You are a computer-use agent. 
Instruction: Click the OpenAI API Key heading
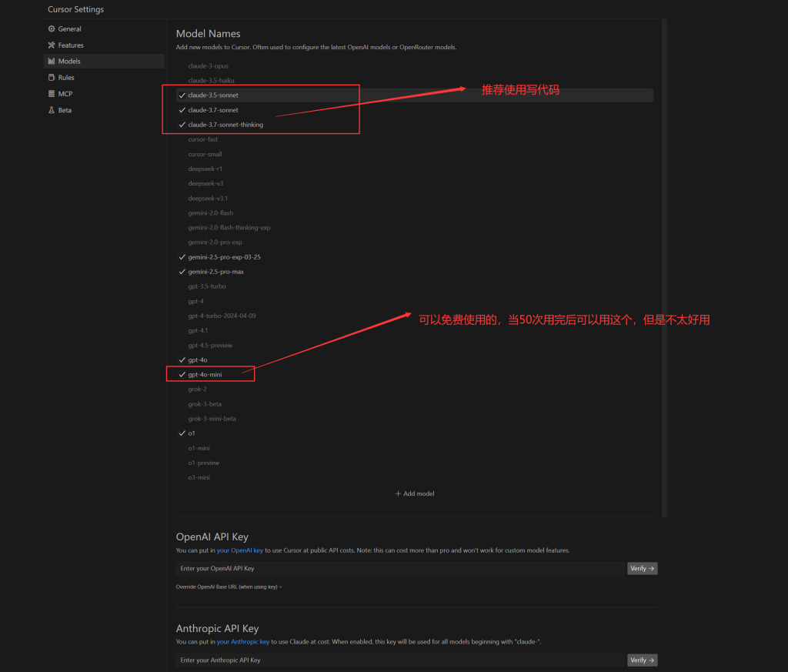click(212, 537)
